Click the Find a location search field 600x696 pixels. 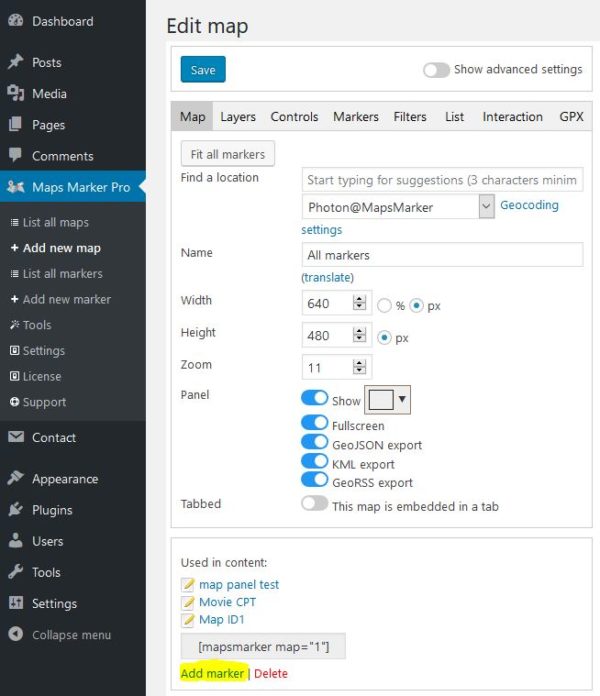442,180
